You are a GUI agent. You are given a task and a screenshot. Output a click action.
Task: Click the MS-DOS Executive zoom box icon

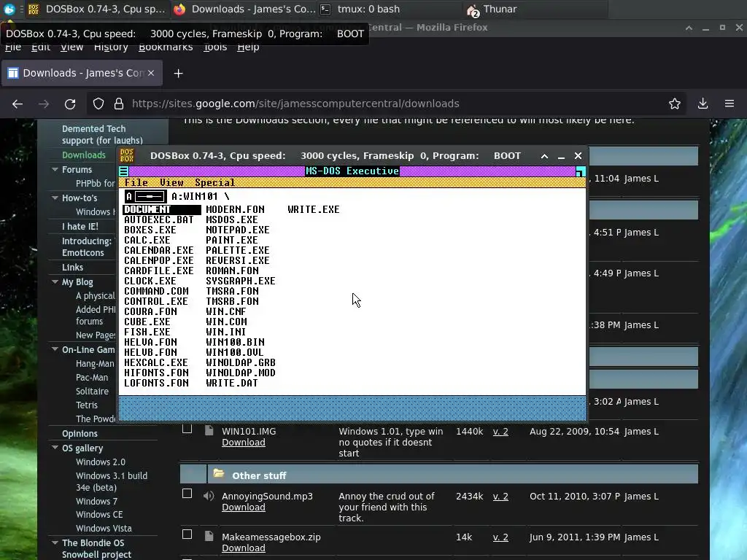[580, 171]
